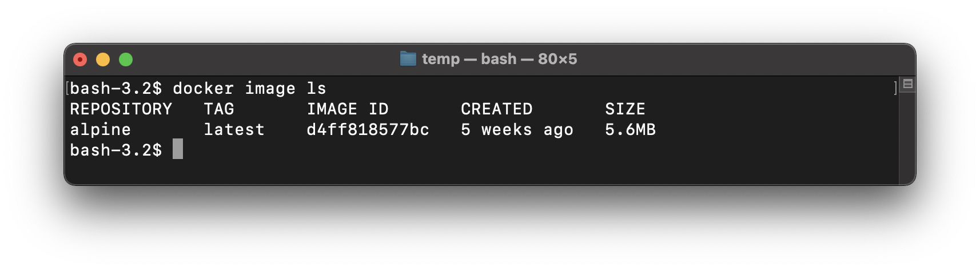
Task: Click the last bash-3.2$ prompt text
Action: (x=115, y=150)
